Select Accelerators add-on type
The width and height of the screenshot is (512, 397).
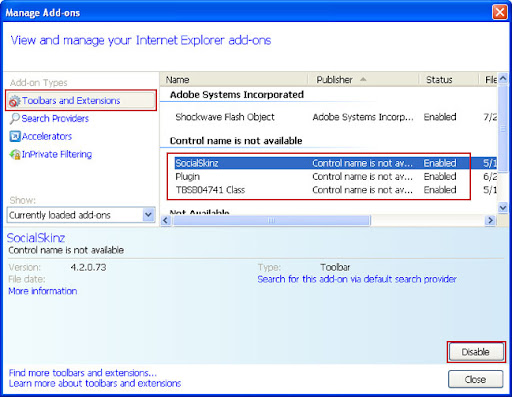click(47, 136)
